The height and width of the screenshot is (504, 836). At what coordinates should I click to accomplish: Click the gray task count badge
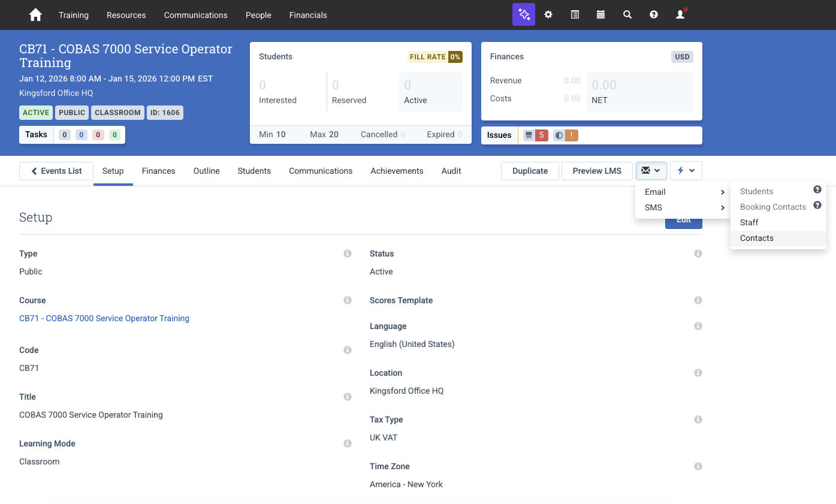click(x=65, y=135)
